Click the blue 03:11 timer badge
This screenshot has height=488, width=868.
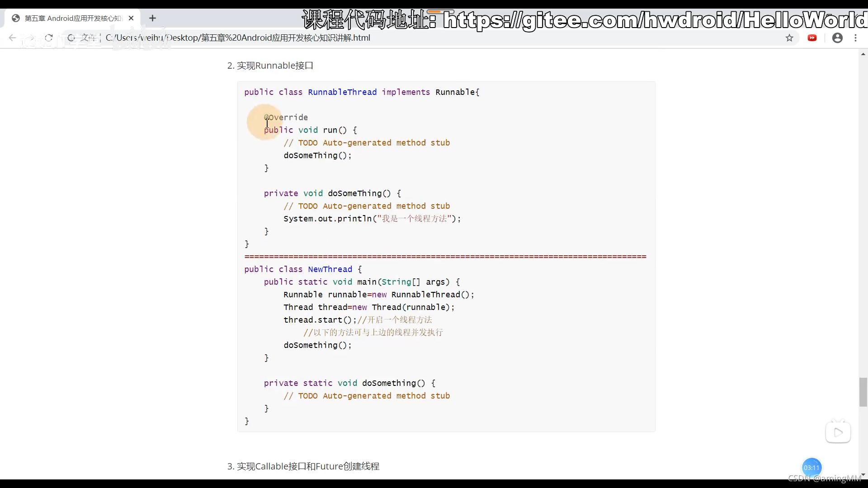coord(811,468)
